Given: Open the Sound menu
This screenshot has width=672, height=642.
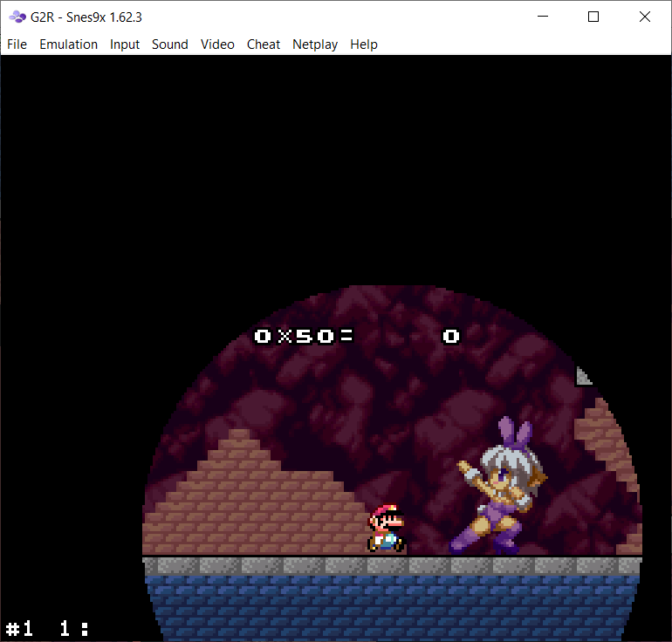Looking at the screenshot, I should [x=169, y=44].
